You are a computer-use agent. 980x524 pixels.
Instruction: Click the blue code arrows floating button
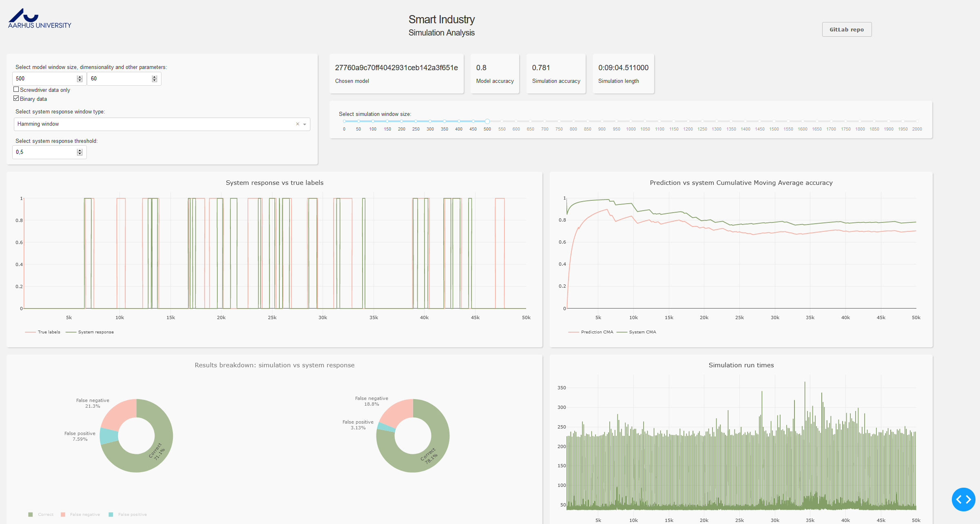963,499
